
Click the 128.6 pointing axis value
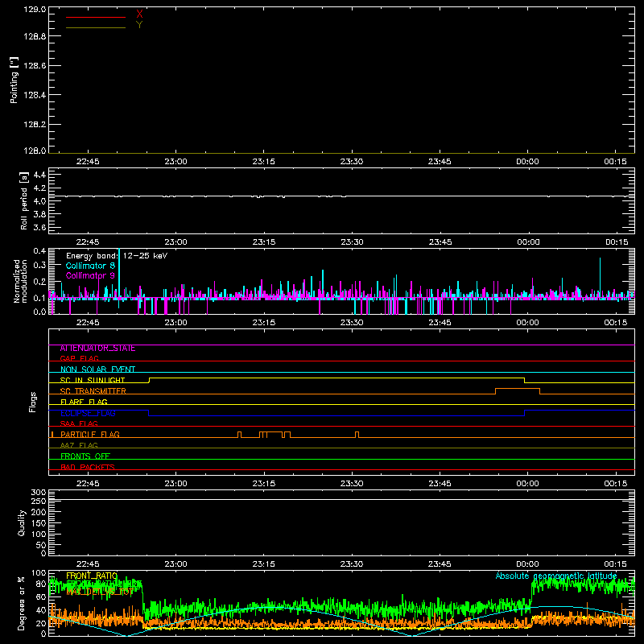tap(35, 66)
